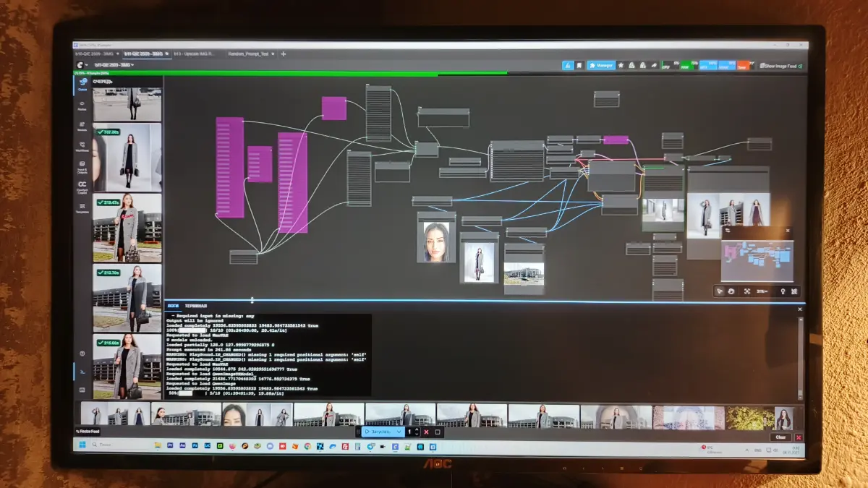Open the ComfyUI Copilot sidebar icon
Image resolution: width=868 pixels, height=488 pixels.
point(82,187)
